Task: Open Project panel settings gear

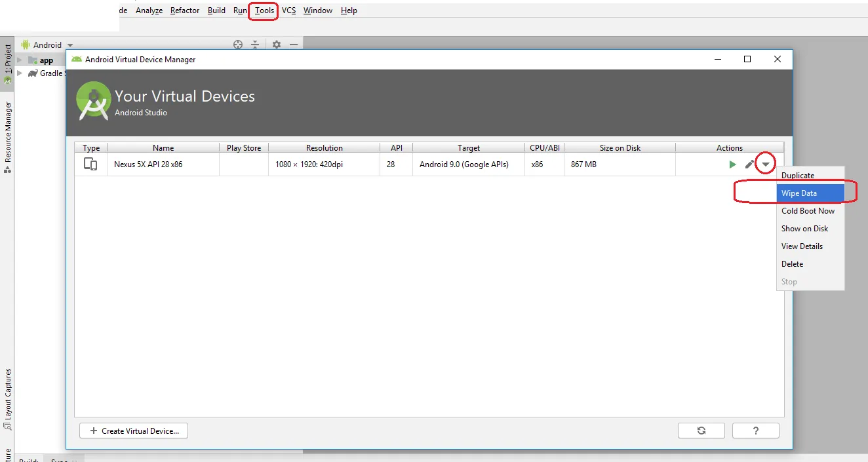Action: (277, 45)
